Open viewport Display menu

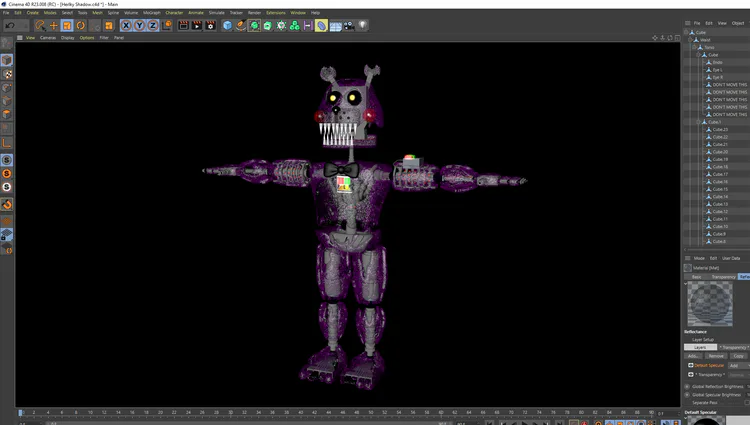(67, 38)
